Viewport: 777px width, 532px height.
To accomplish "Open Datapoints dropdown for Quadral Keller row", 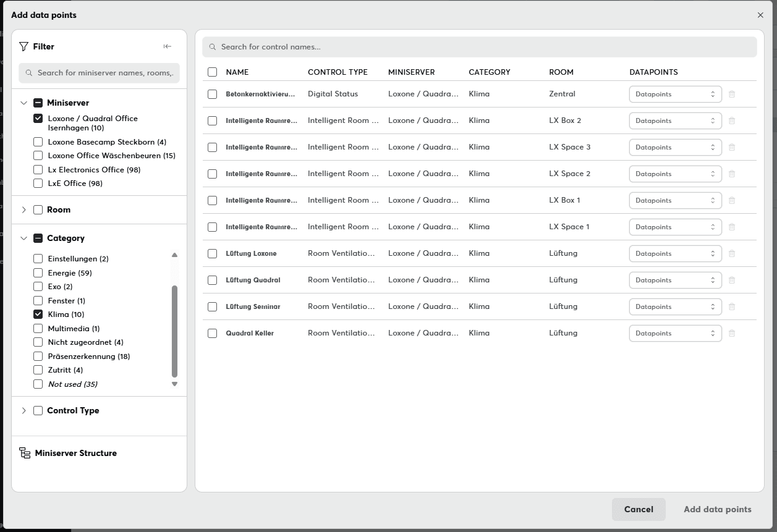I will (675, 333).
